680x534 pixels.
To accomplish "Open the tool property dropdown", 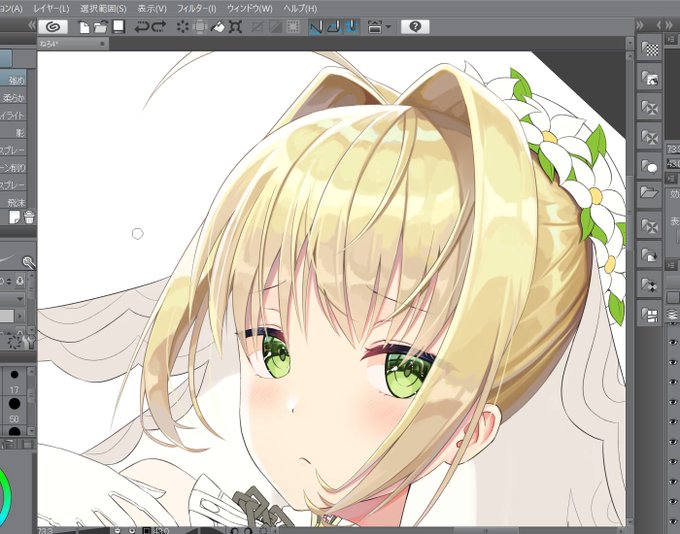I will [13, 299].
